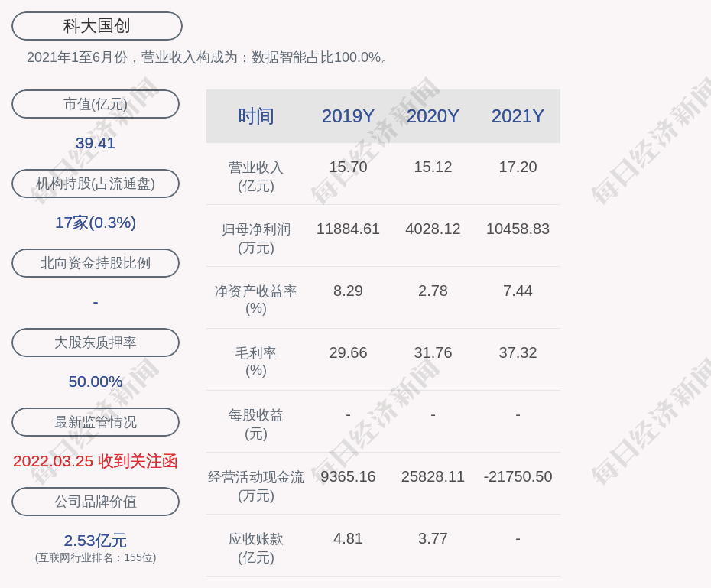
Task: Click net profit value 4028.12
Action: coord(433,229)
